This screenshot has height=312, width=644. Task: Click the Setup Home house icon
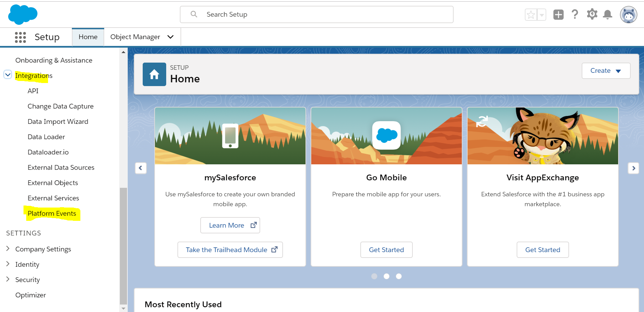pos(154,74)
